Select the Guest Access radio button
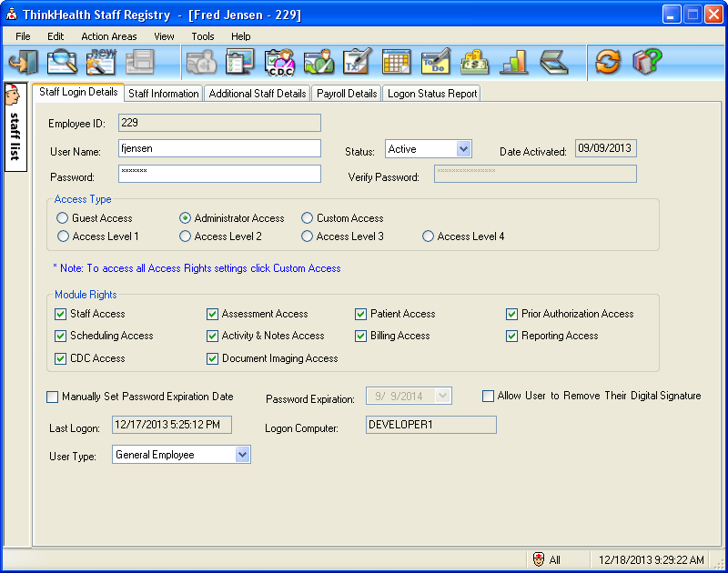This screenshot has width=728, height=573. pos(62,218)
